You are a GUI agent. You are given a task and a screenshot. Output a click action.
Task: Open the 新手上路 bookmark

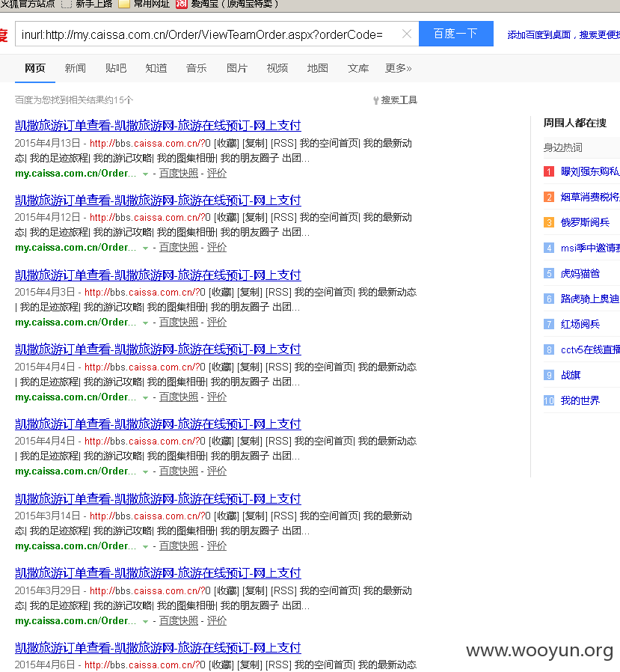(x=88, y=4)
